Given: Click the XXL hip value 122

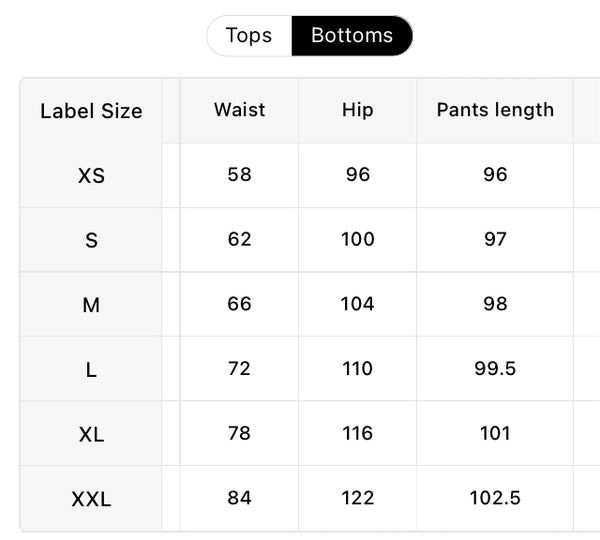Looking at the screenshot, I should [357, 498].
